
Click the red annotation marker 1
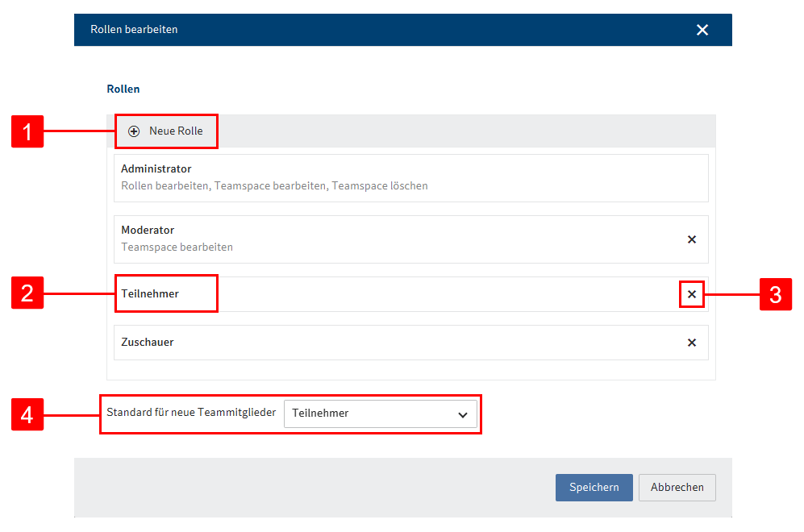pos(27,131)
